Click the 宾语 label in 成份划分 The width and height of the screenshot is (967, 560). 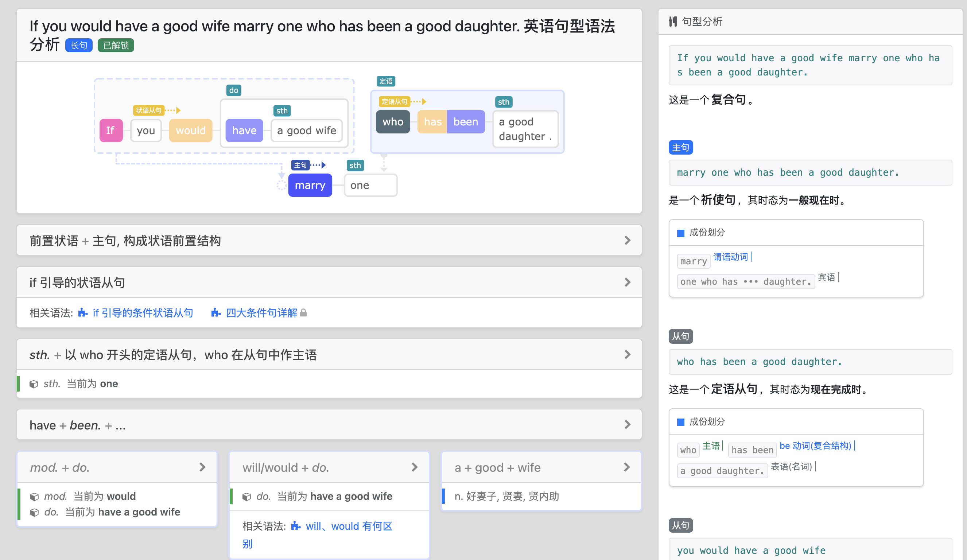[826, 277]
